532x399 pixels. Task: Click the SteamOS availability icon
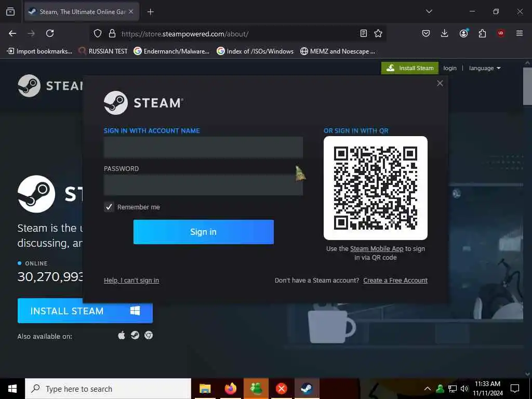135,335
